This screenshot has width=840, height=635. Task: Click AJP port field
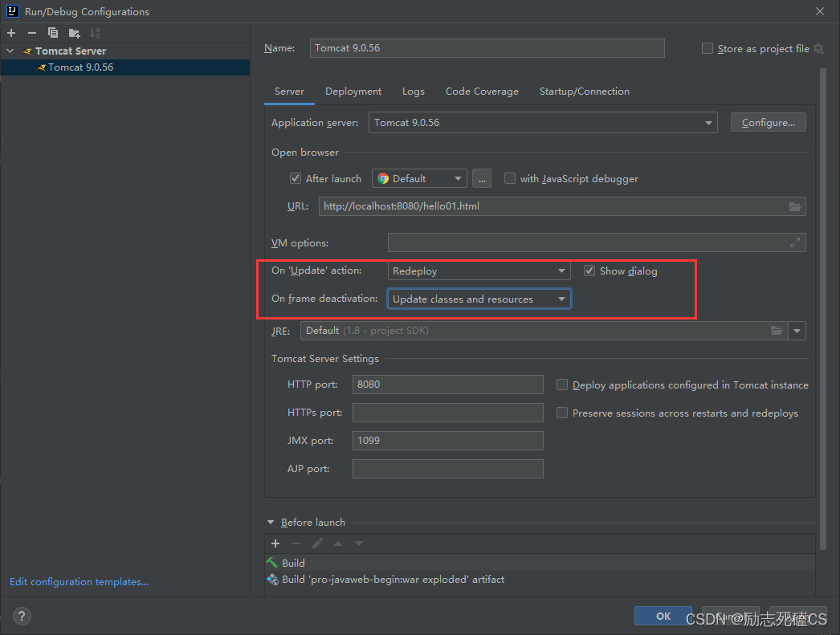pyautogui.click(x=448, y=469)
